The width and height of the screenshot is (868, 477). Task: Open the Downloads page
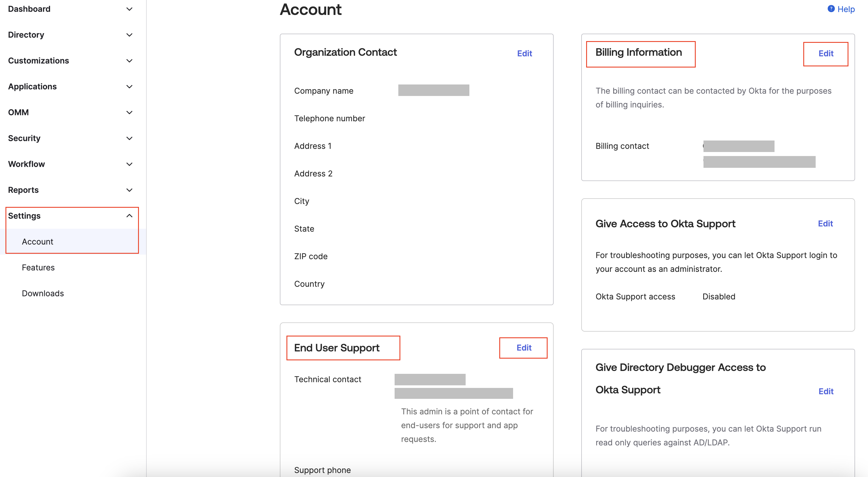tap(43, 293)
